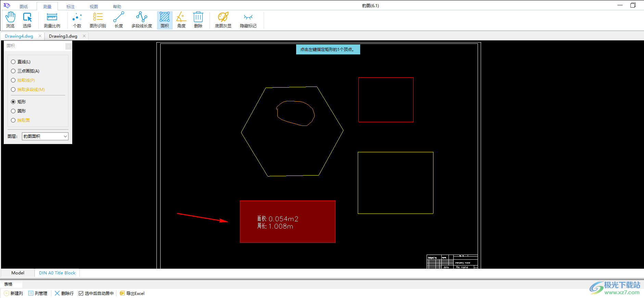This screenshot has width=644, height=298.
Task: Switch to the Model layout tab
Action: [x=18, y=273]
